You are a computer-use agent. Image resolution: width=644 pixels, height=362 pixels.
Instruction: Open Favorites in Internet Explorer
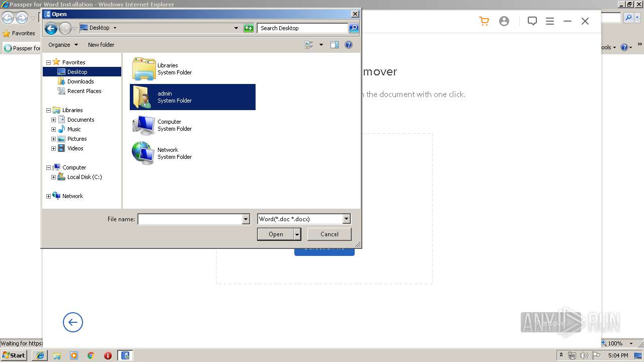[x=19, y=33]
